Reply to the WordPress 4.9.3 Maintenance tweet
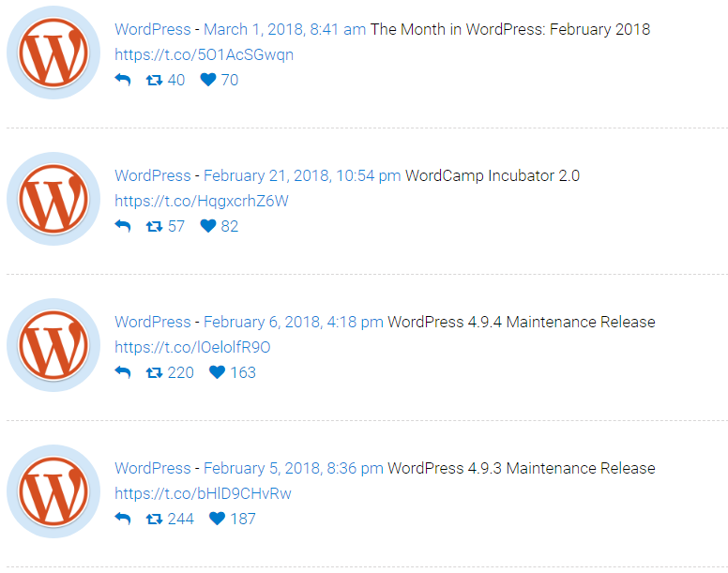The height and width of the screenshot is (573, 728). (122, 520)
